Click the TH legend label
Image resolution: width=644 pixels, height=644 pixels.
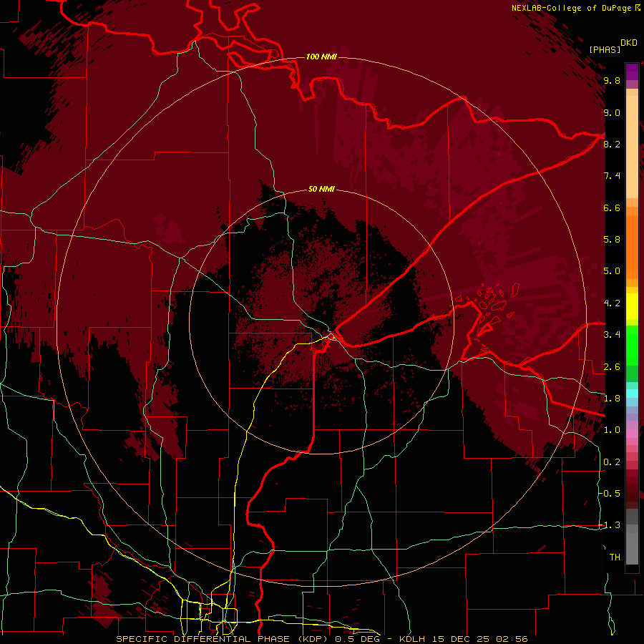point(615,557)
